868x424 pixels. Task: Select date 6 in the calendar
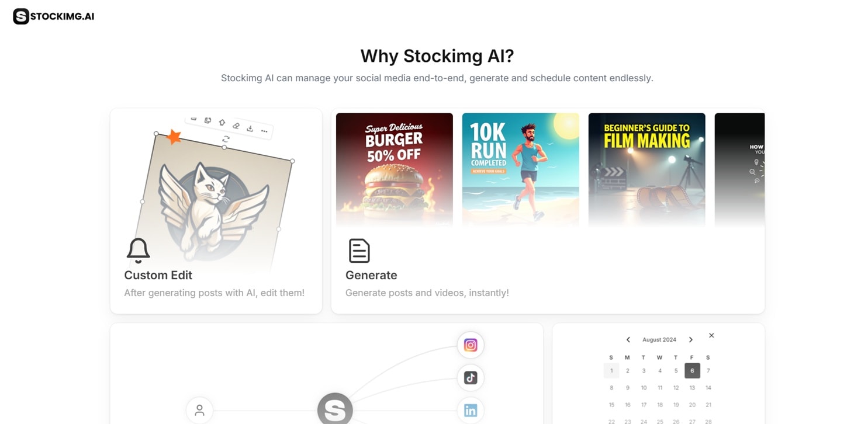692,371
